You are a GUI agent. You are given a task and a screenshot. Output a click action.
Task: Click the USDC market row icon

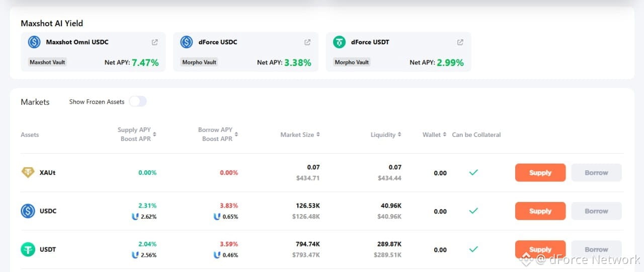point(28,211)
